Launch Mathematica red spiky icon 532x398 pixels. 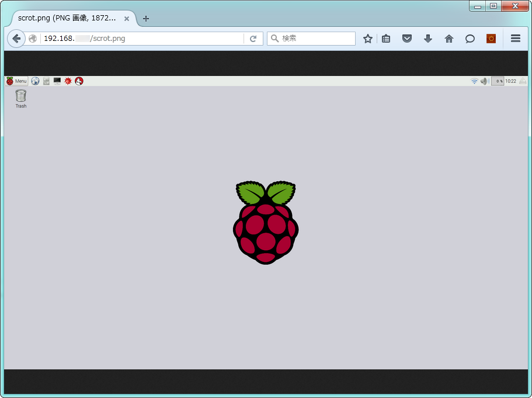click(68, 81)
